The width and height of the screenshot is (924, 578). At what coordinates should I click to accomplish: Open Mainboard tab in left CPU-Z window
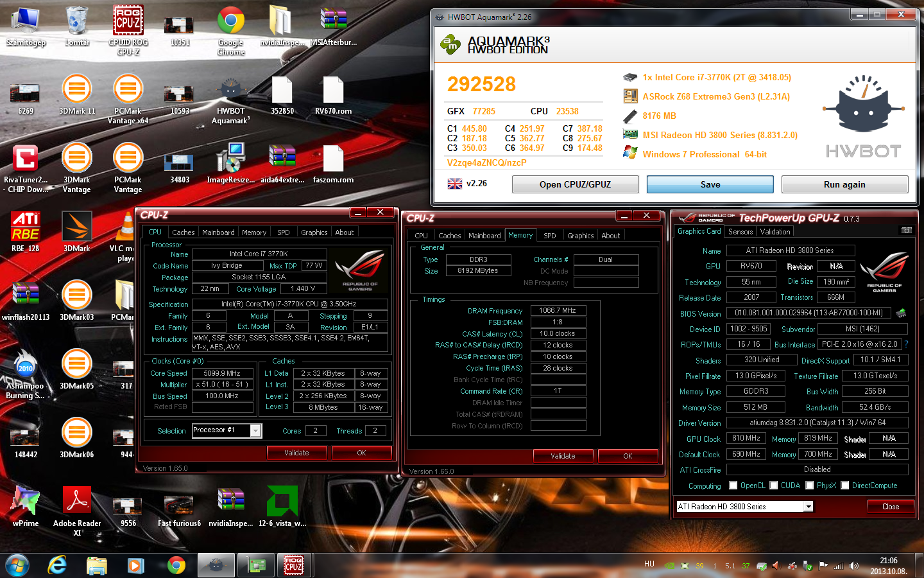click(218, 232)
